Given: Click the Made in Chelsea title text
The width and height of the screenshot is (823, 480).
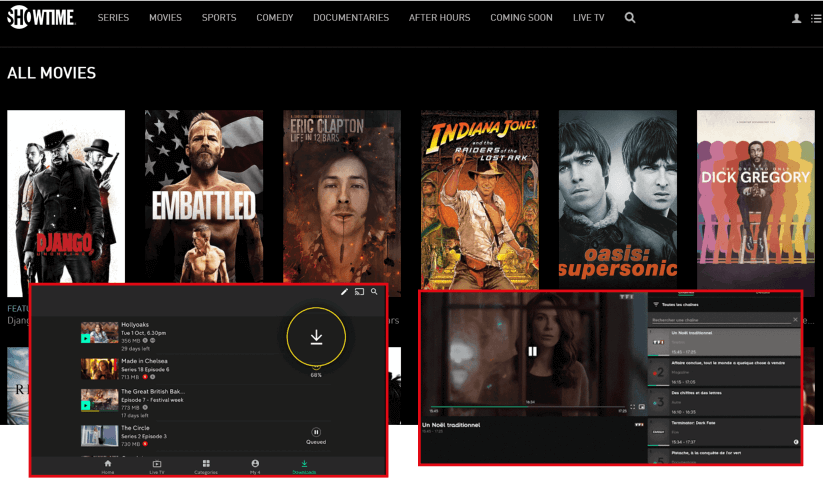Looking at the screenshot, I should (144, 361).
